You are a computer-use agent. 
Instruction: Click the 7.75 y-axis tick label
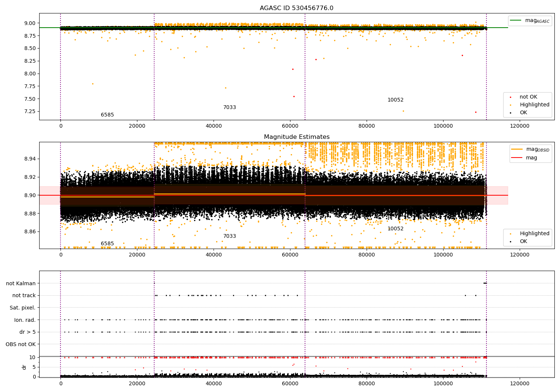click(30, 87)
